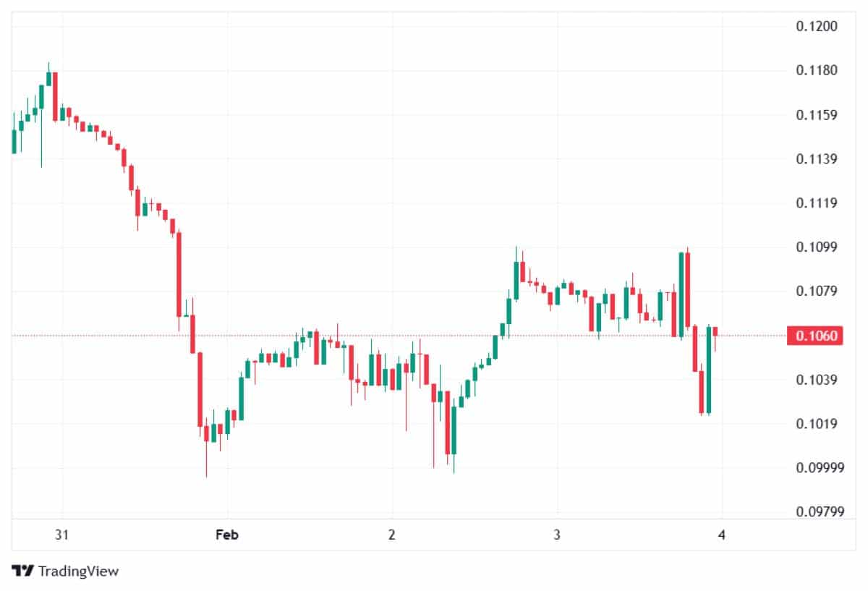Image resolution: width=868 pixels, height=591 pixels.
Task: Click the 0.1180 price axis label
Action: point(816,71)
